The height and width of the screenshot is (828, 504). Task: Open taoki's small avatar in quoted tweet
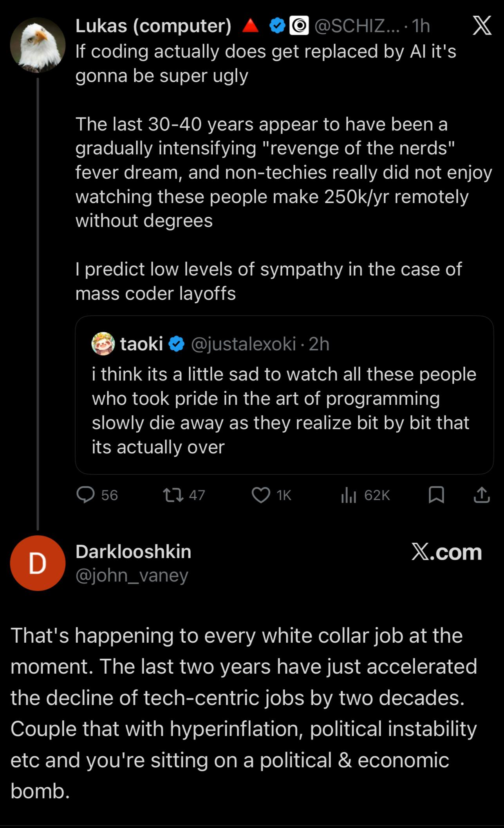(x=103, y=344)
